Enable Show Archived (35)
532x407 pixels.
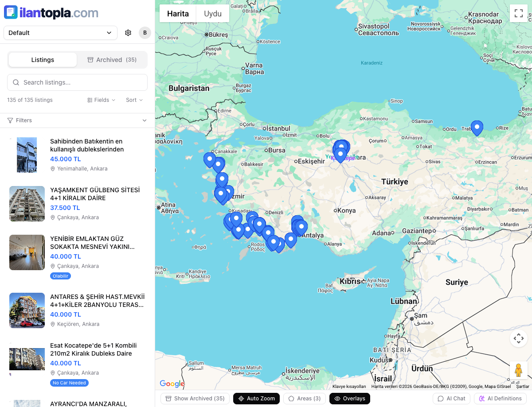click(195, 398)
